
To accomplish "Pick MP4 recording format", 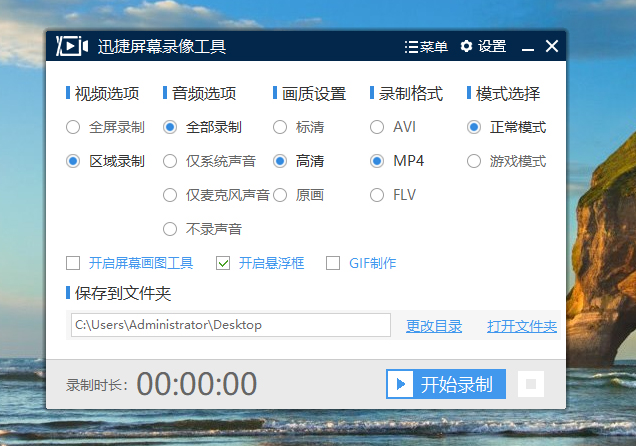I will (x=397, y=161).
